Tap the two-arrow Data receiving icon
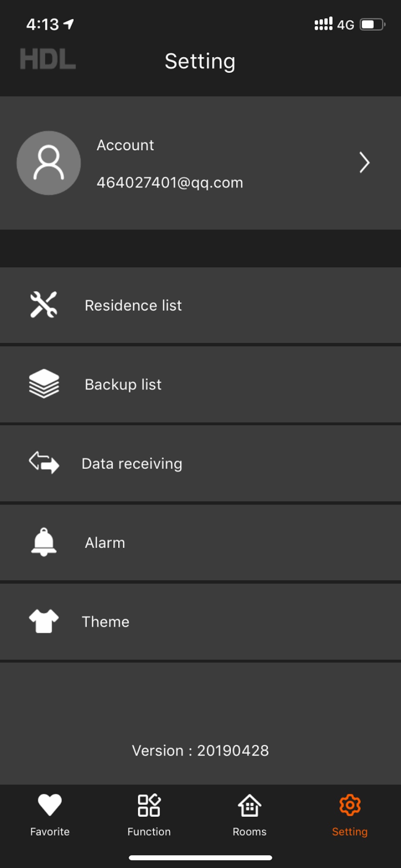Screen dimensions: 401x868 [x=44, y=462]
